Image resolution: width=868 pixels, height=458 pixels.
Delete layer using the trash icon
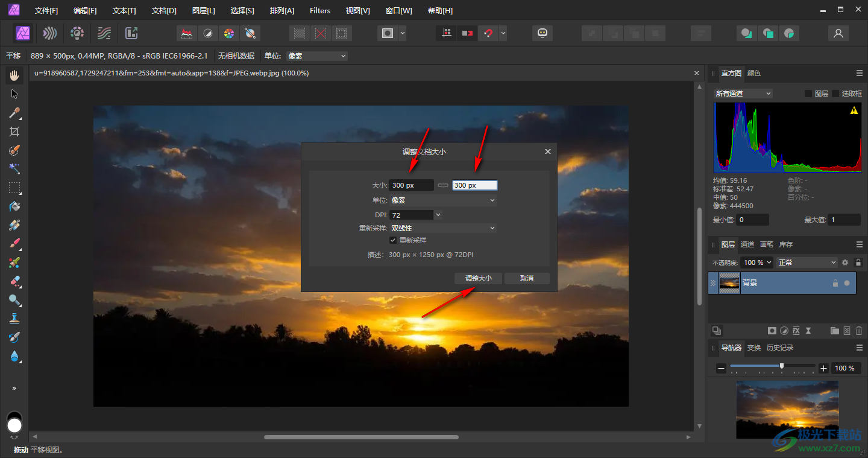click(x=859, y=331)
